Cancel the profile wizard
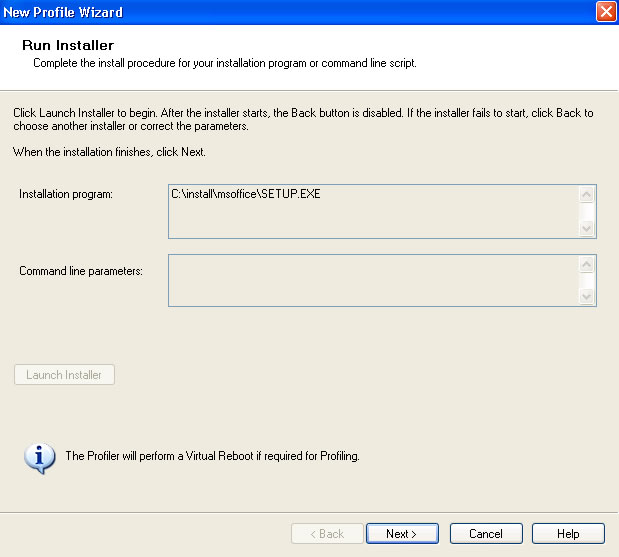 tap(486, 534)
